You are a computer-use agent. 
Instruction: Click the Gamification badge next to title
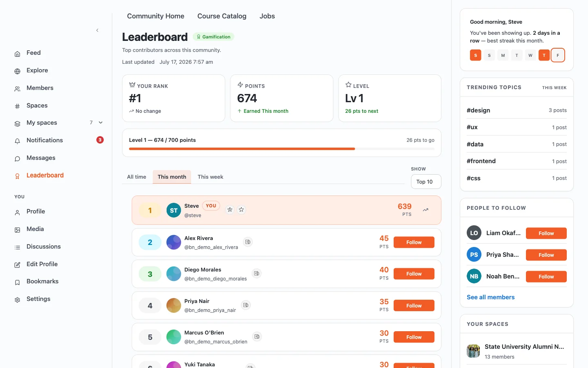pyautogui.click(x=214, y=37)
